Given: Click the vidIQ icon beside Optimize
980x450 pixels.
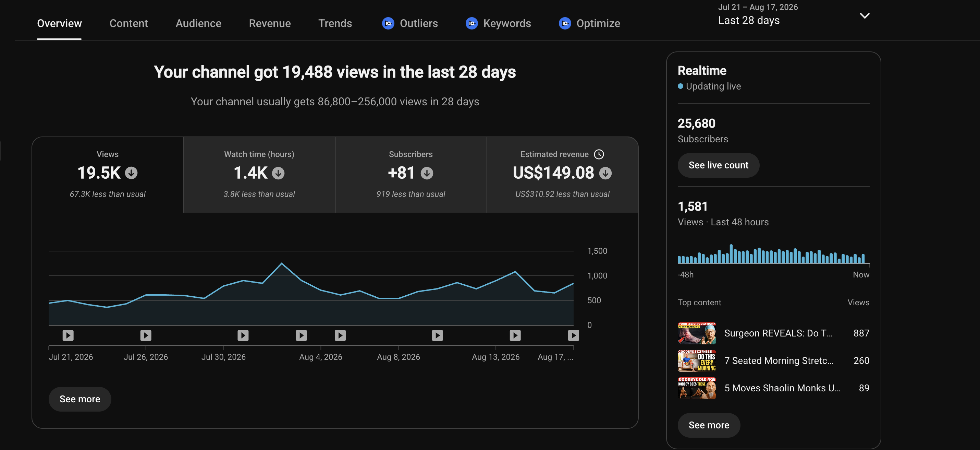Looking at the screenshot, I should coord(565,23).
